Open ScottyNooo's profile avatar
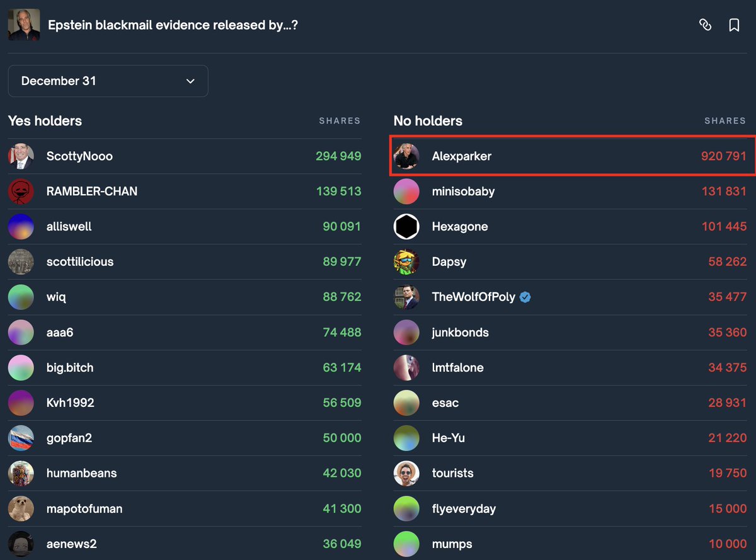 (21, 156)
